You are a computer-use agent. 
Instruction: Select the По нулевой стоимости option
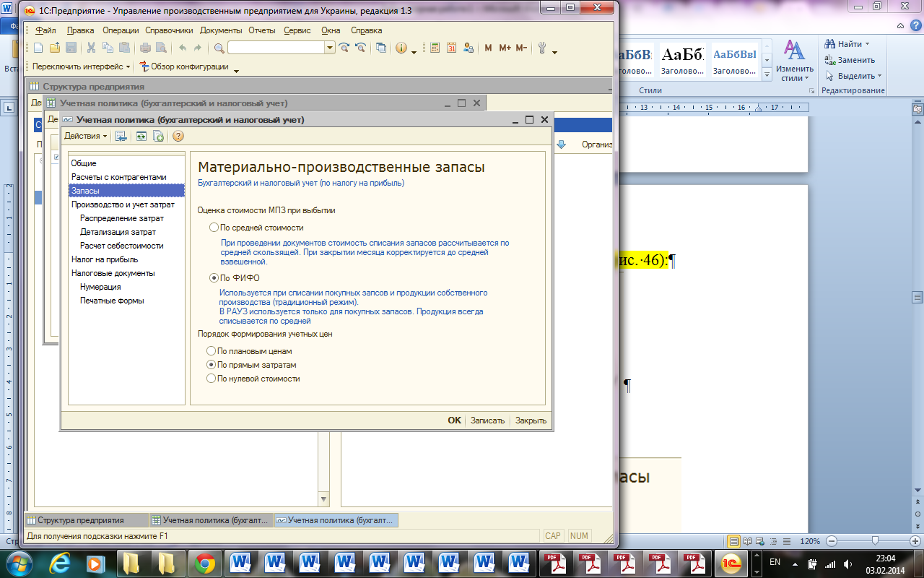211,379
